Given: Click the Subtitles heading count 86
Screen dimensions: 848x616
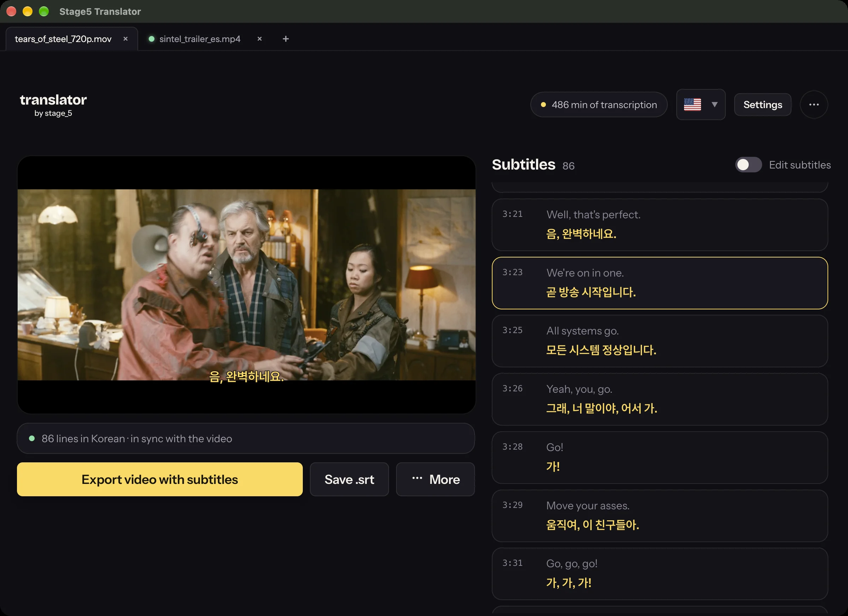Looking at the screenshot, I should pos(568,166).
